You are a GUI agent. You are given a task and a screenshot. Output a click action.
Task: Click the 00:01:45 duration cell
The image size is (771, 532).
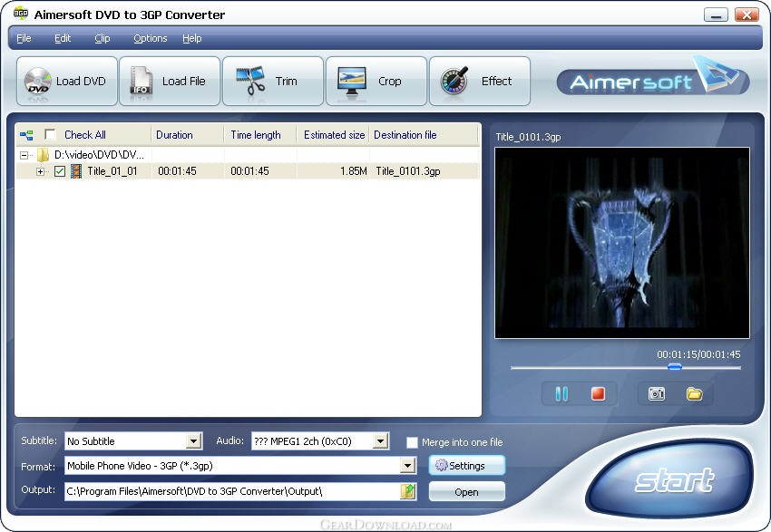(177, 171)
